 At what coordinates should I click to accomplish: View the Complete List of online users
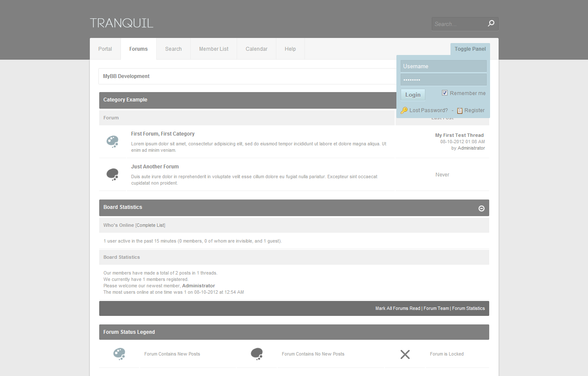[150, 225]
